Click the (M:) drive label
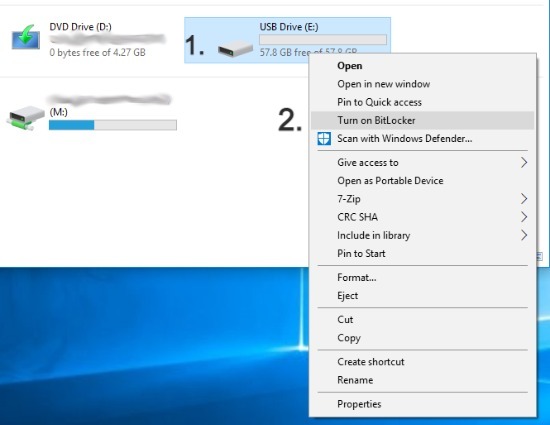550x425 pixels. 59,112
